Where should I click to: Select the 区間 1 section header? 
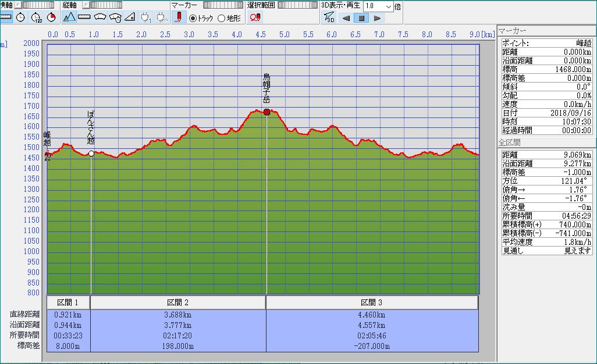68,303
